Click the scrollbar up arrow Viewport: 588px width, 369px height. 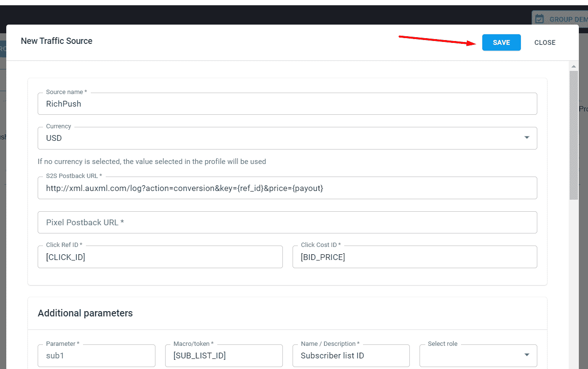coord(574,66)
